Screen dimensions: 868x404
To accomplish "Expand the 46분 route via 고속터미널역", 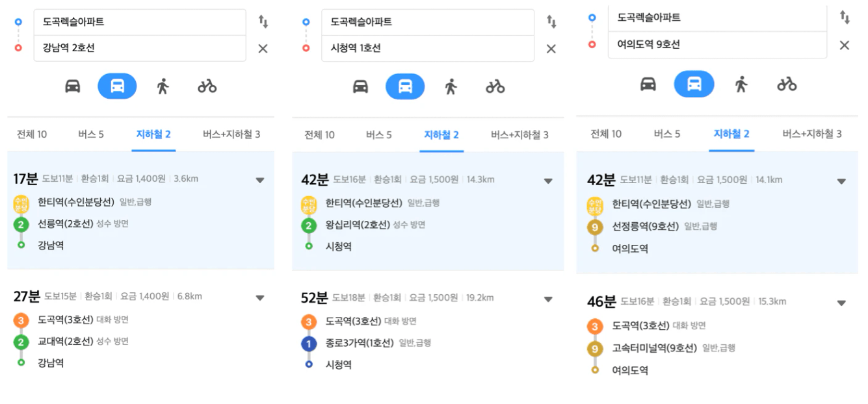I will tap(841, 303).
